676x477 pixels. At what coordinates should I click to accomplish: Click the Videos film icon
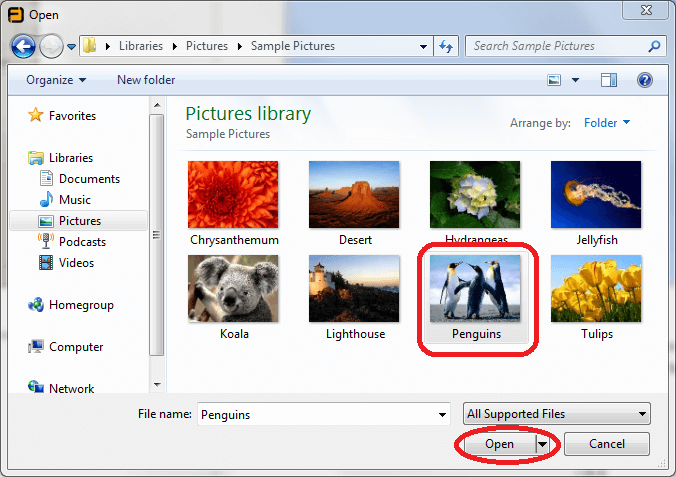(46, 262)
